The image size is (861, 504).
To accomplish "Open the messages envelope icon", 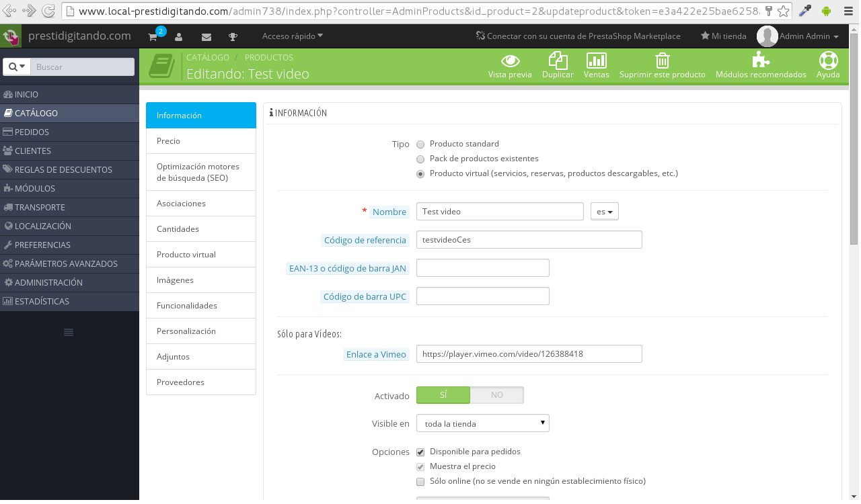I will (207, 37).
